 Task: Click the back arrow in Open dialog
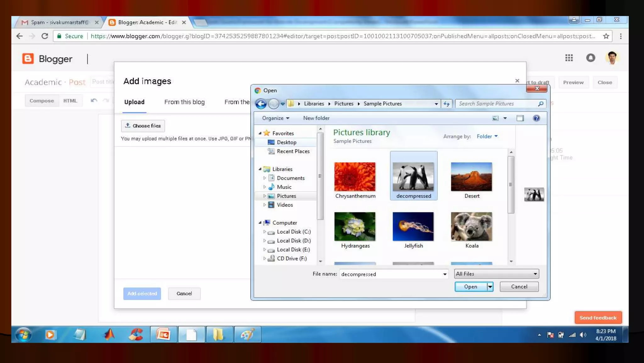click(x=261, y=104)
